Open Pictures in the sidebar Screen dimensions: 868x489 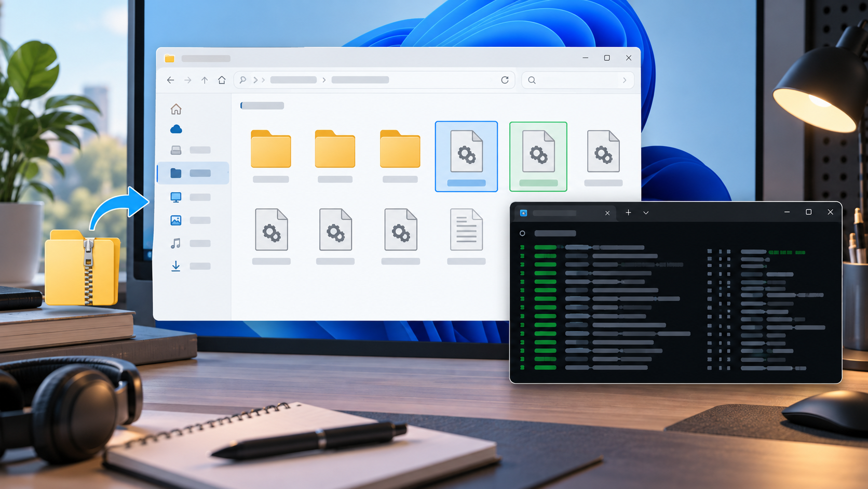pos(191,220)
